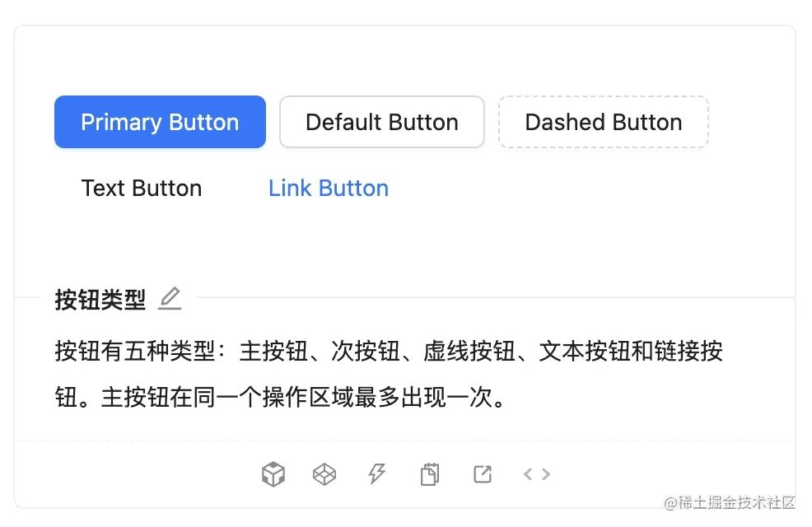
Task: Open demo in new window icon
Action: coord(483,474)
